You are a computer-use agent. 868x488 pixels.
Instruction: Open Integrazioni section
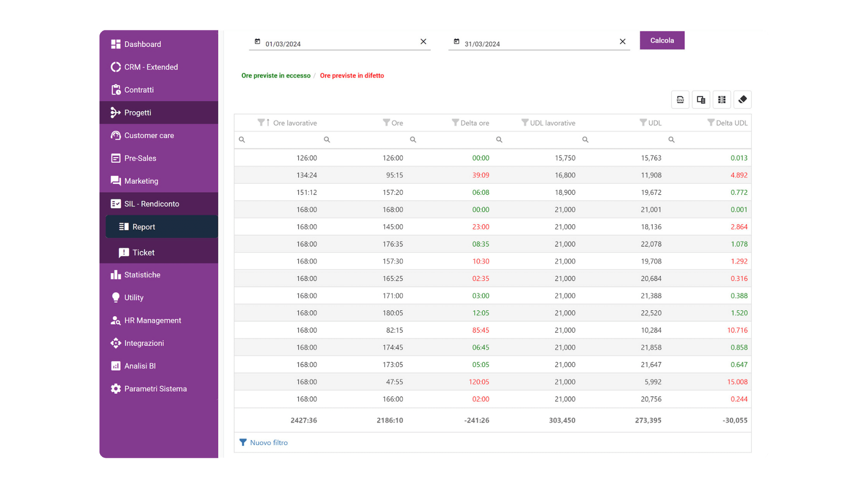159,343
